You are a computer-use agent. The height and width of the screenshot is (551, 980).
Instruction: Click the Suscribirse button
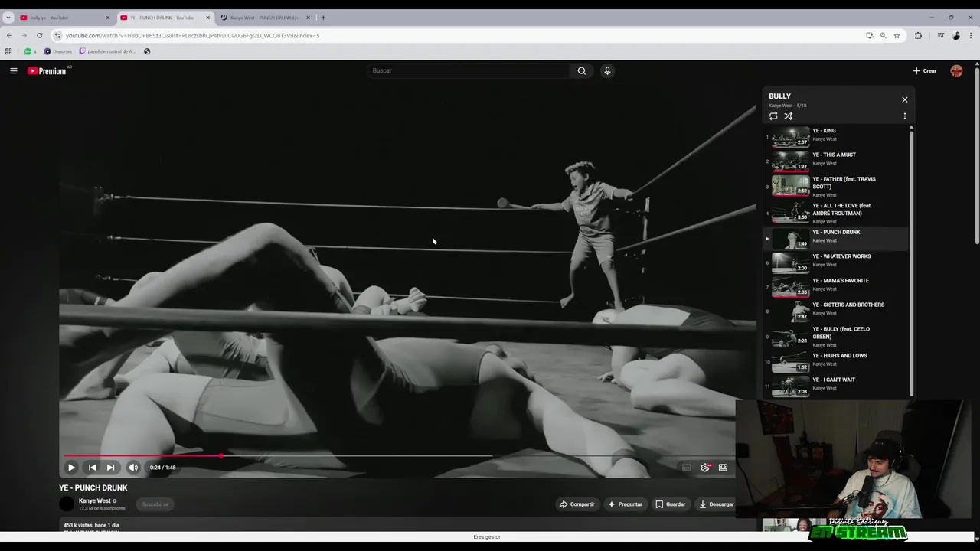click(x=155, y=504)
